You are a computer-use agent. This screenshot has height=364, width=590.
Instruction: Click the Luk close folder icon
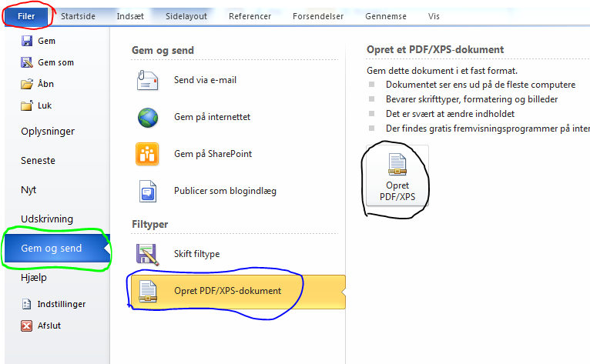[x=27, y=105]
